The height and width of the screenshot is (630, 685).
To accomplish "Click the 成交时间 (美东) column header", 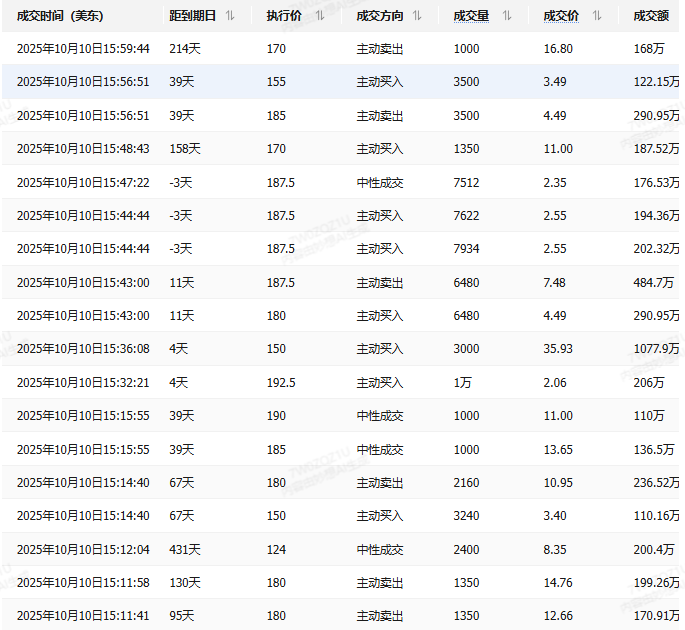I will pos(60,16).
